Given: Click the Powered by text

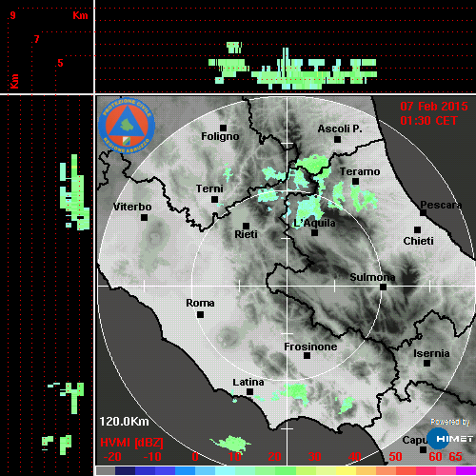Looking at the screenshot, I should (x=450, y=422).
